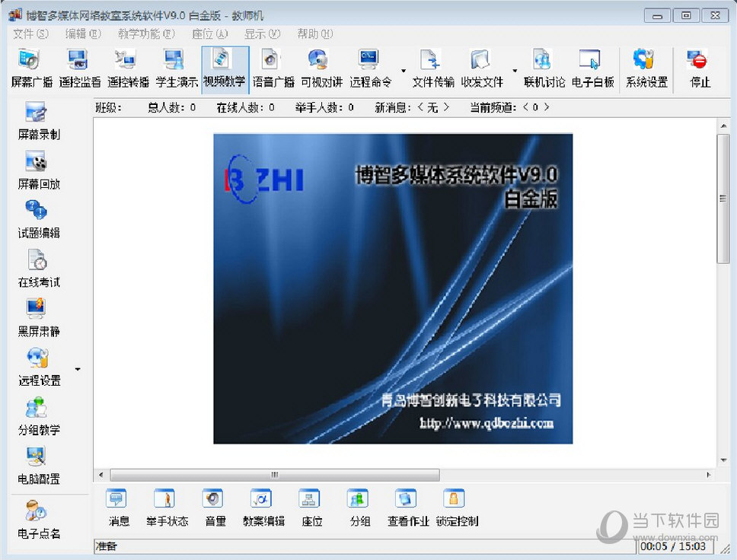Open 遥控监看 remote monitoring
This screenshot has width=737, height=560.
tap(79, 68)
